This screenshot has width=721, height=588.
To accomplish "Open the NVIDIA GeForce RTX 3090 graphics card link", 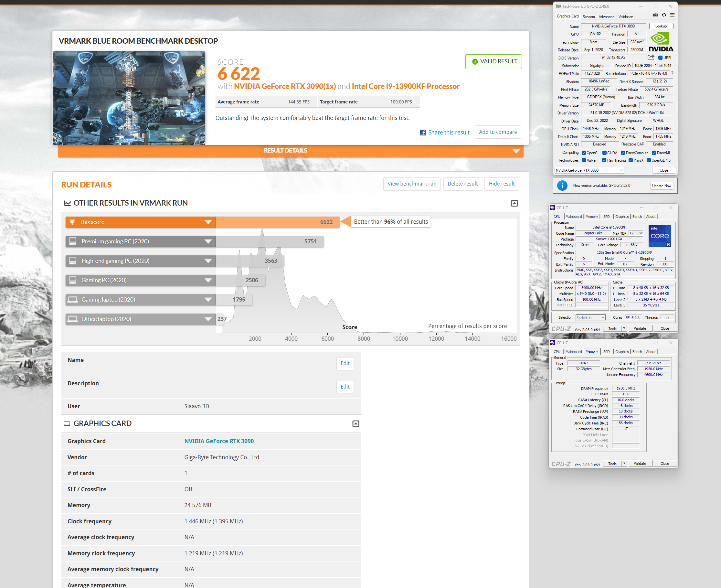I will (x=219, y=441).
